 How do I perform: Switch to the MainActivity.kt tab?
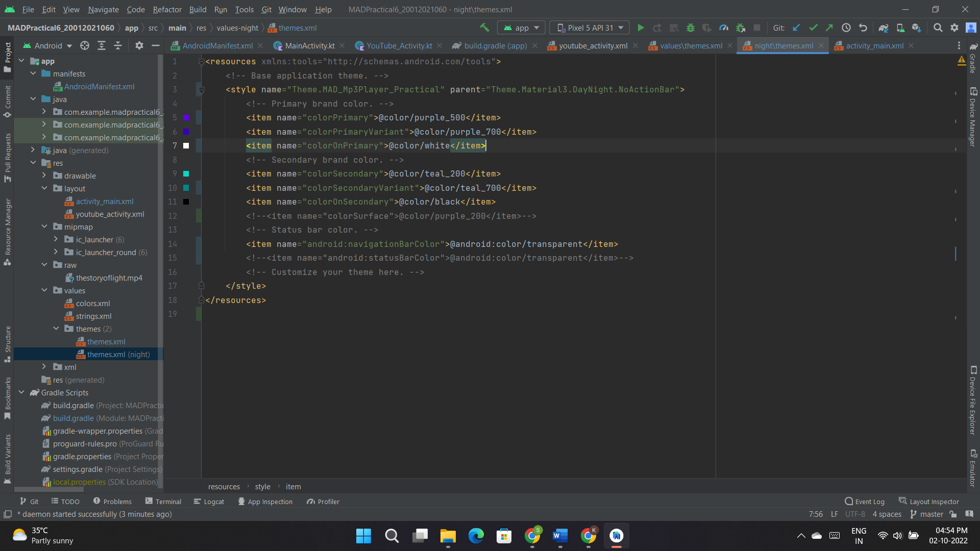[x=308, y=45]
